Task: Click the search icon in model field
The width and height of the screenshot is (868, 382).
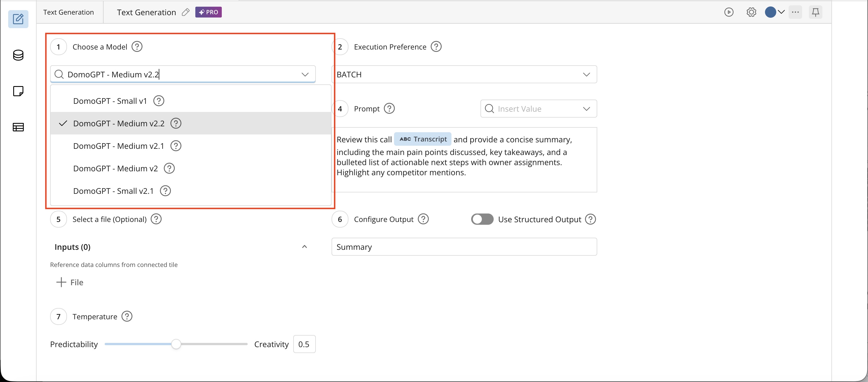Action: 59,74
